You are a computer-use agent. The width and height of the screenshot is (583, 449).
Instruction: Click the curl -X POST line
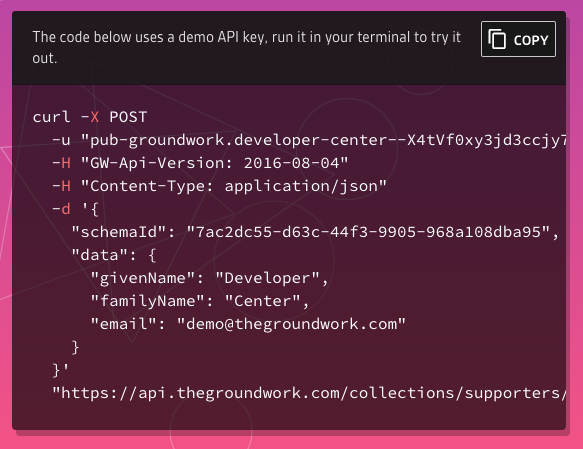[90, 117]
